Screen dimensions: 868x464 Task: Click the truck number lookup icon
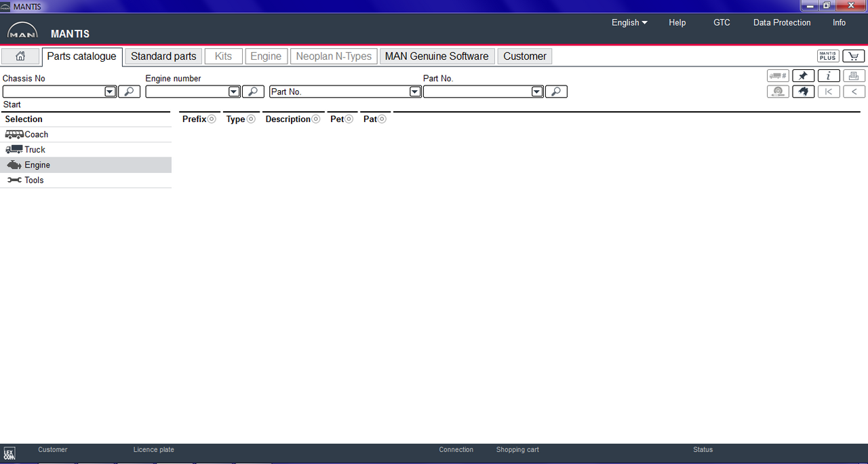tap(778, 76)
